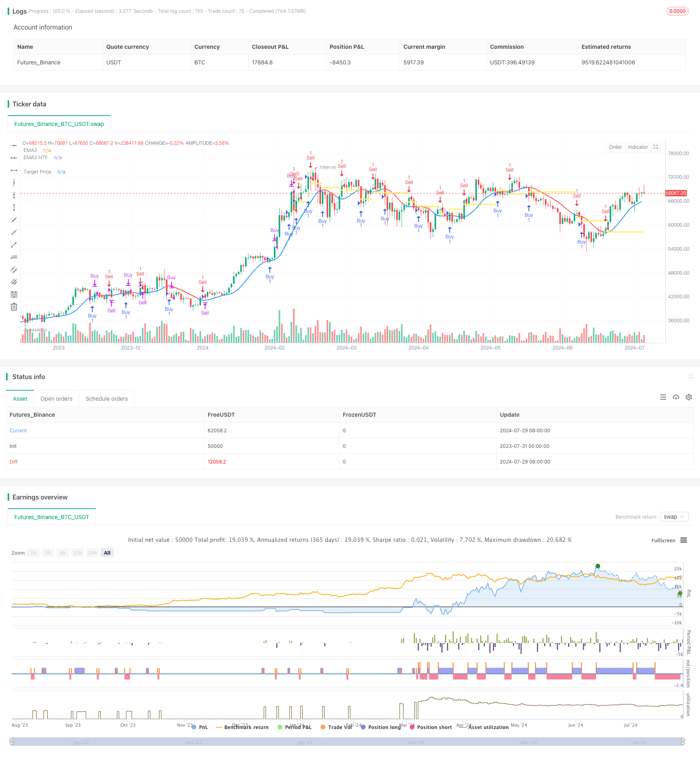Click the EMA3 indicator legend label
The height and width of the screenshot is (757, 700).
pos(30,150)
